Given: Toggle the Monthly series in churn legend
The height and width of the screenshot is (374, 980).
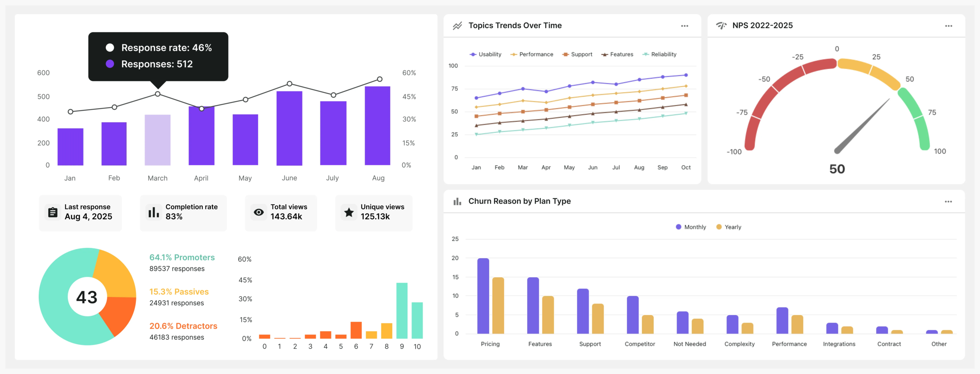Looking at the screenshot, I should 691,227.
